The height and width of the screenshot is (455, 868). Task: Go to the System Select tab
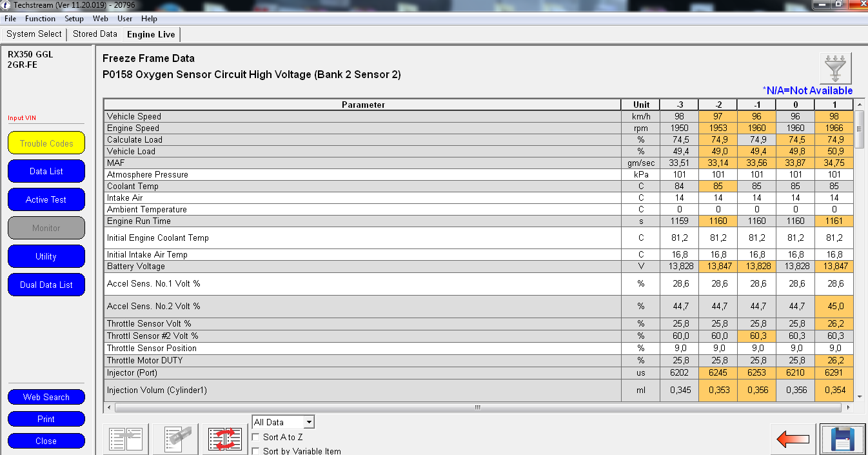click(x=34, y=34)
